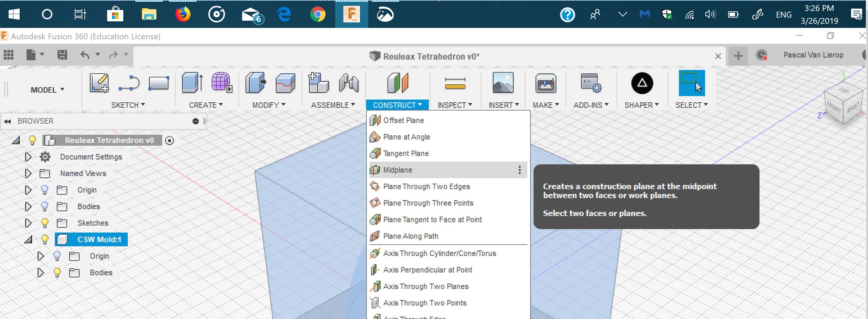Choose Plane Along Path
Screen dimensions: 868x319
[448, 236]
